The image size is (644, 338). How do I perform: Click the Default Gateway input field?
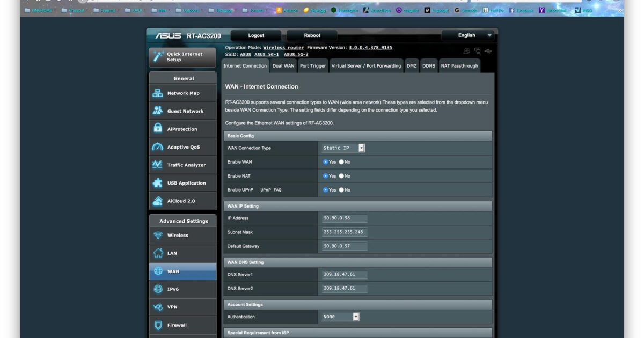tap(345, 246)
